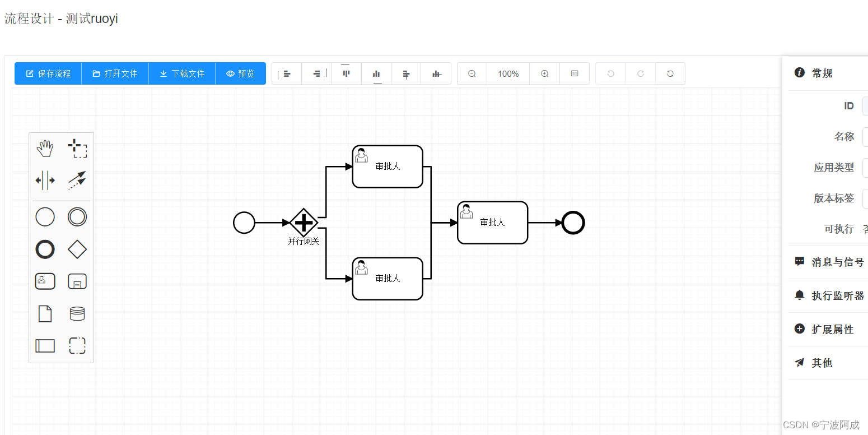
Task: Activate the lasso selection tool
Action: click(77, 149)
